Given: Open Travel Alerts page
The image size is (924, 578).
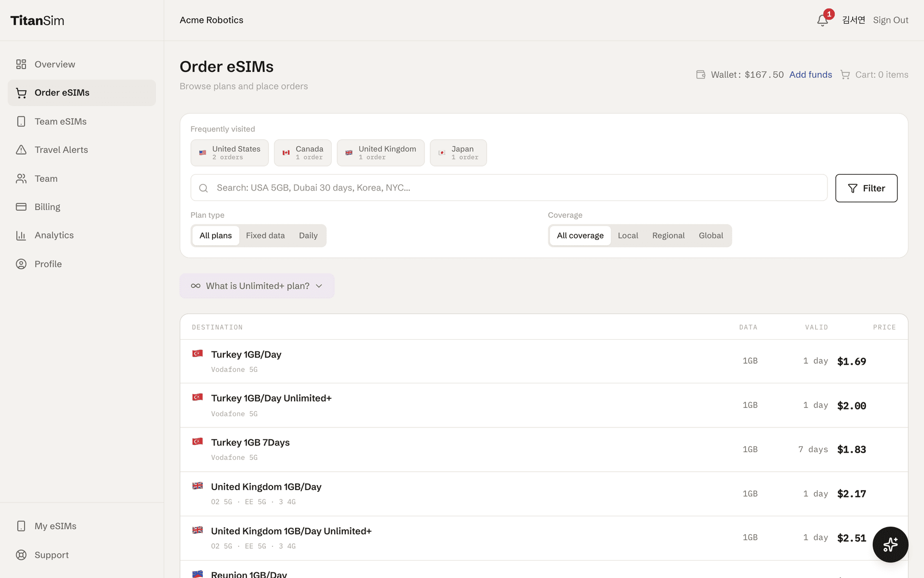Looking at the screenshot, I should (x=82, y=150).
